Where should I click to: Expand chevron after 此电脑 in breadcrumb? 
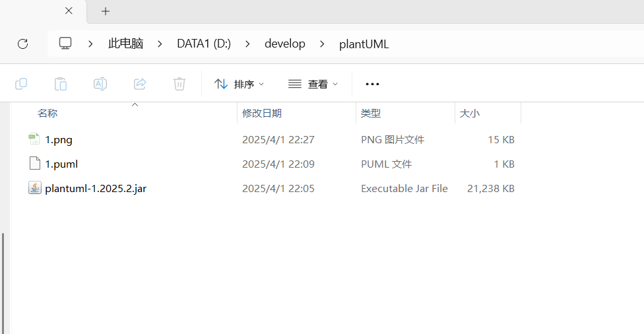click(x=159, y=44)
